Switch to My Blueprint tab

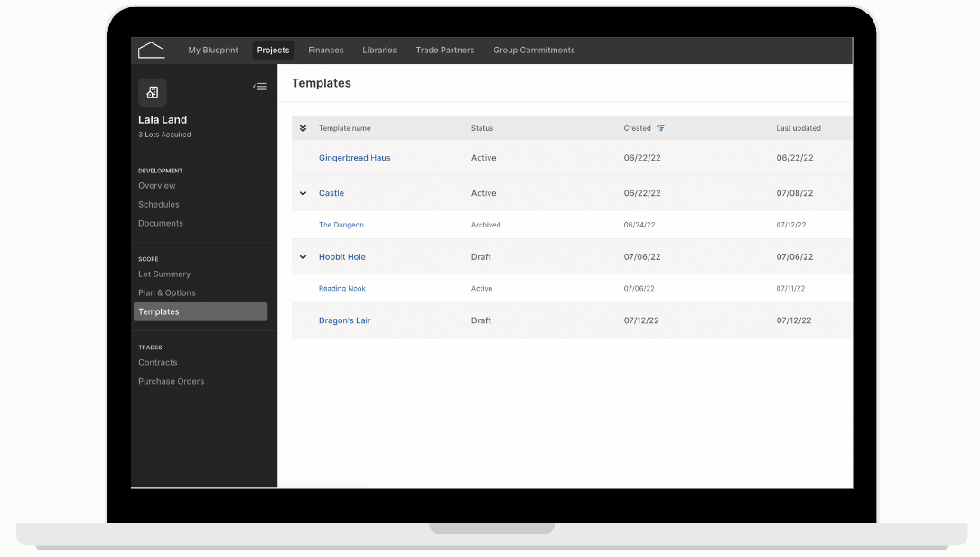pos(213,50)
